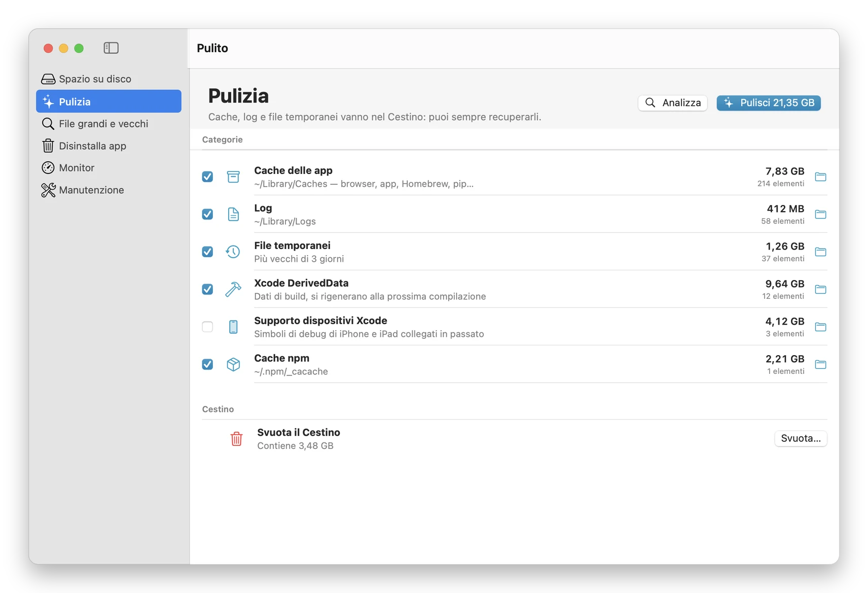Click the clock icon for File temporanei
This screenshot has width=868, height=593.
click(x=233, y=252)
